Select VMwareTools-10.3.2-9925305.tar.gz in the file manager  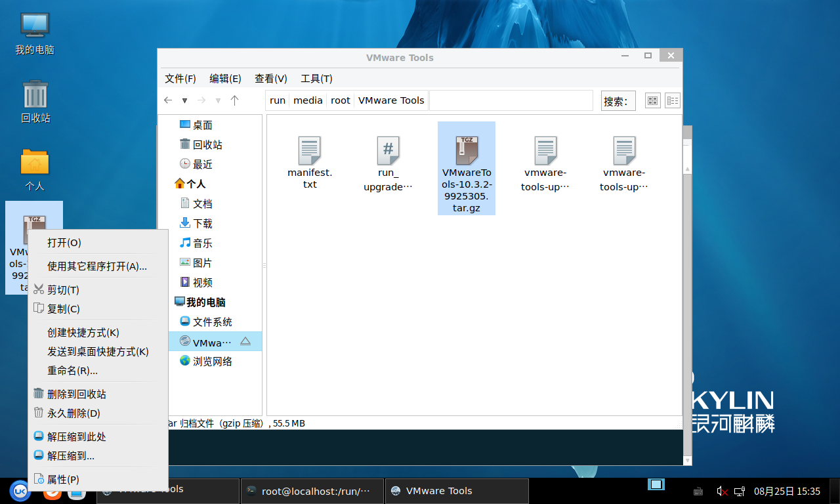[467, 168]
